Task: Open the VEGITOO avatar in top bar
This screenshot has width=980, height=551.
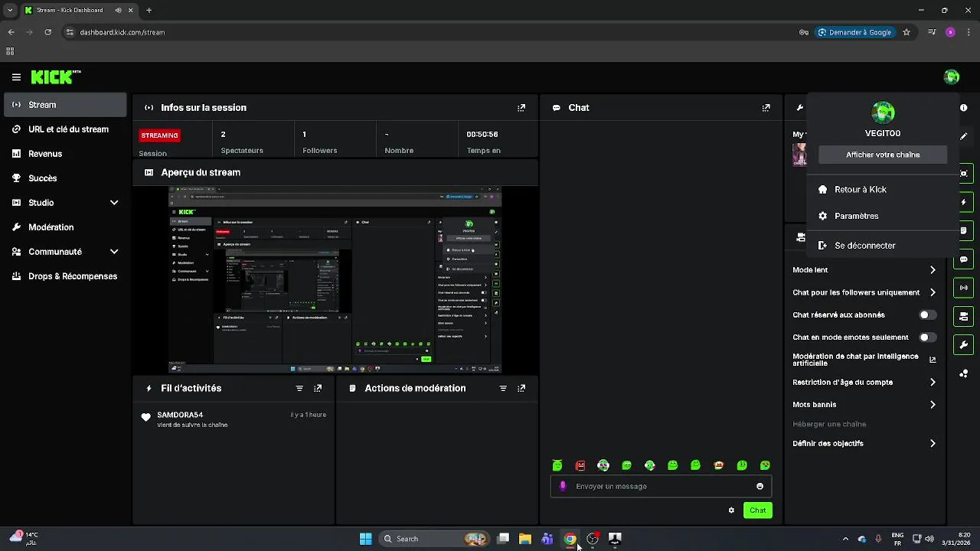Action: (x=952, y=77)
